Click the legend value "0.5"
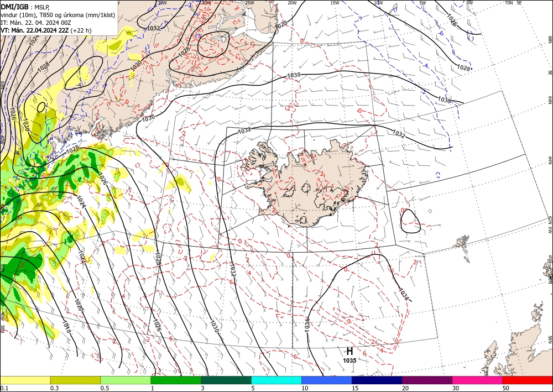 coord(104,388)
